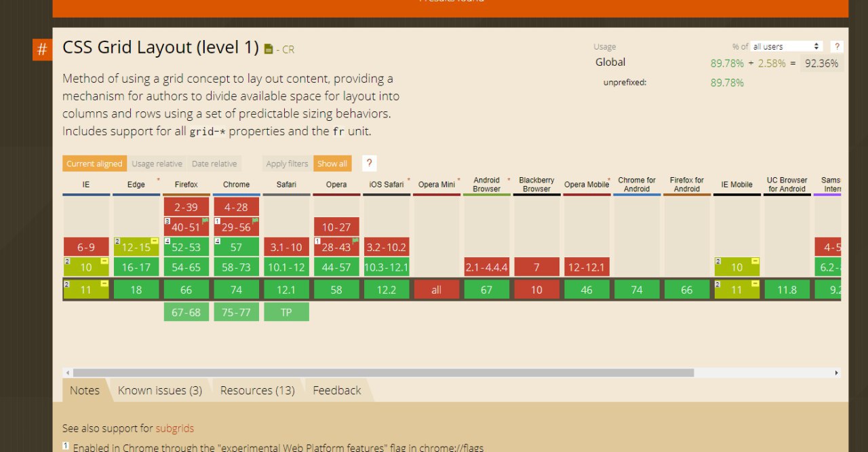Follow the subgrids link
Screen dimensions: 868x452
[x=175, y=428]
